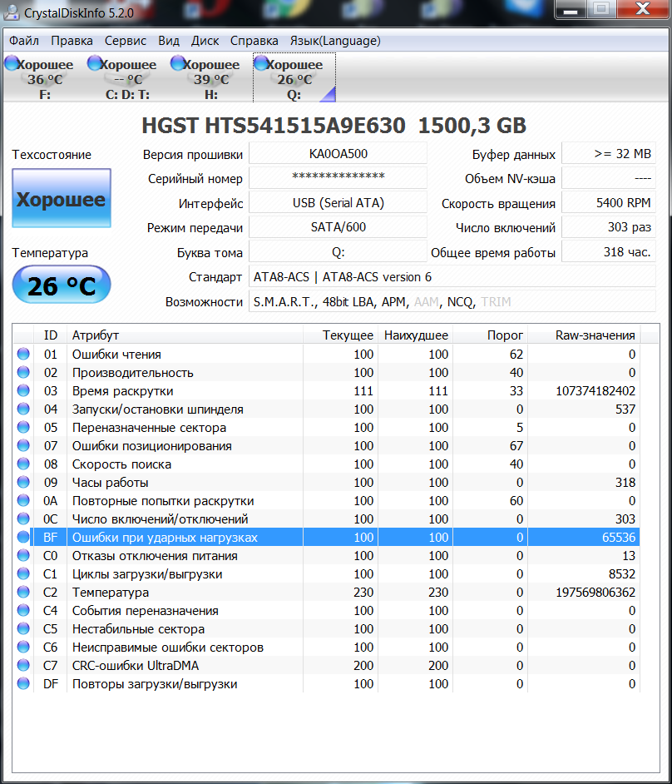Viewport: 672px width, 784px height.
Task: Open the Вид menu
Action: pyautogui.click(x=169, y=41)
